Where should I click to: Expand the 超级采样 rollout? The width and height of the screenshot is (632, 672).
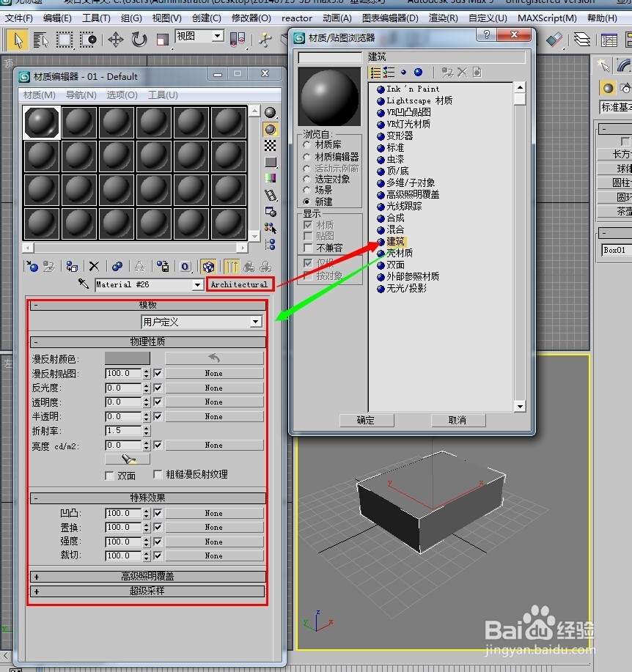tap(148, 591)
